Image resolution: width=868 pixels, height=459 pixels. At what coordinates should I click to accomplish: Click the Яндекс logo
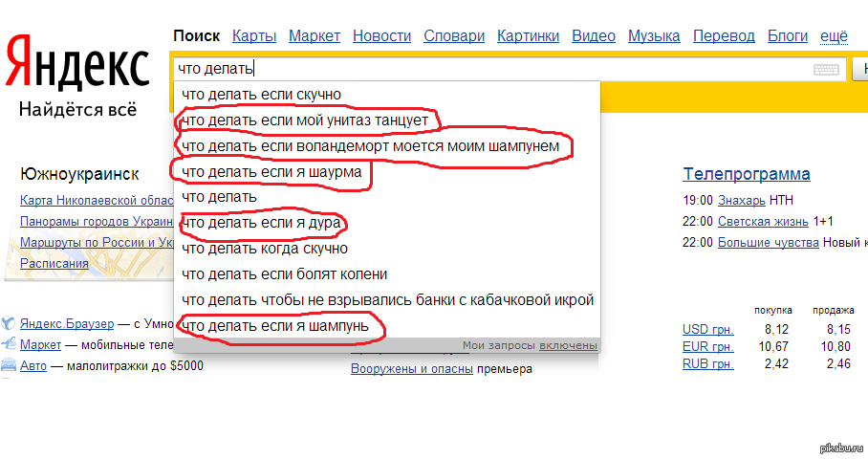pos(77,64)
